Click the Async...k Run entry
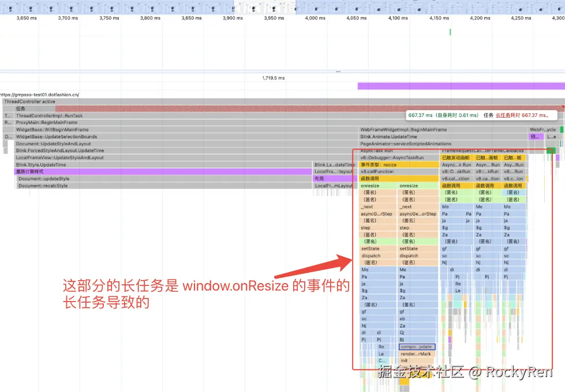Image resolution: width=565 pixels, height=392 pixels. click(x=456, y=164)
